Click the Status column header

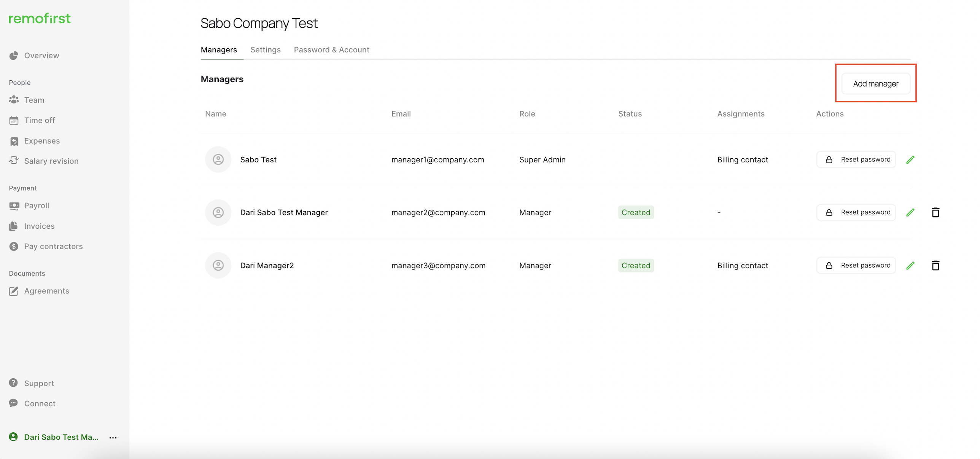point(630,114)
